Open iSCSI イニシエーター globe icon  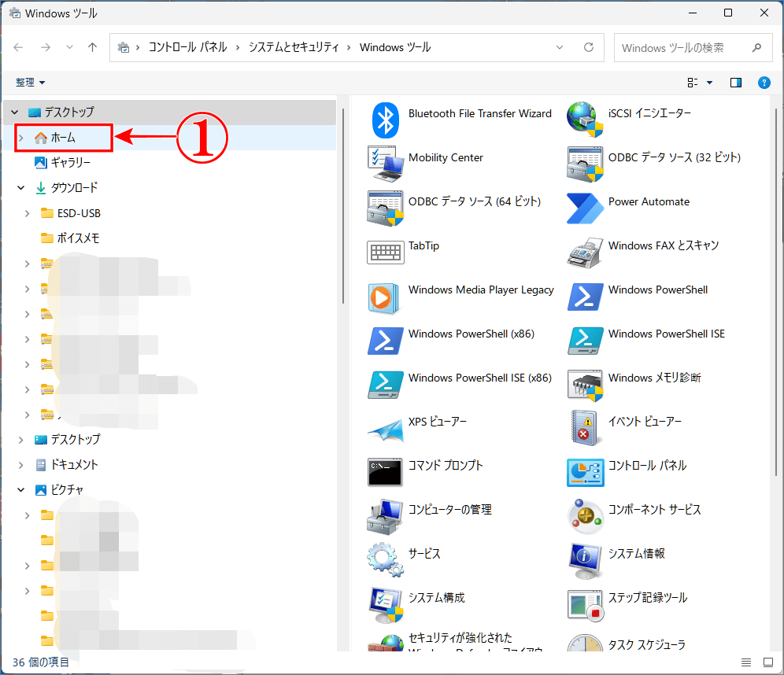tap(585, 120)
